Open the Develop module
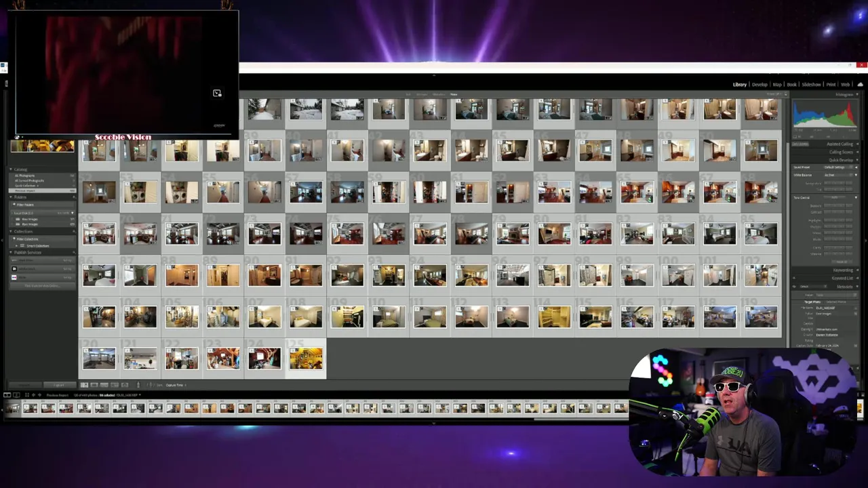The image size is (868, 488). 759,85
